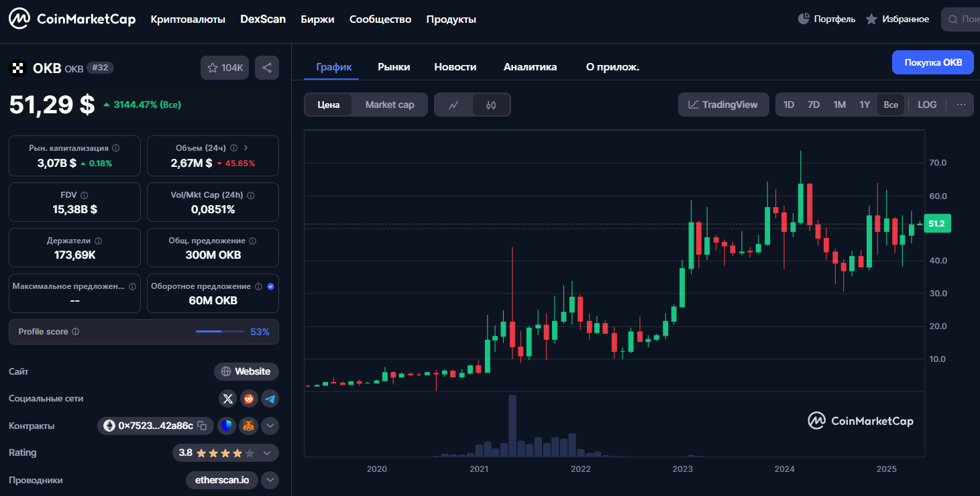Switch to the Новости tab

point(455,67)
